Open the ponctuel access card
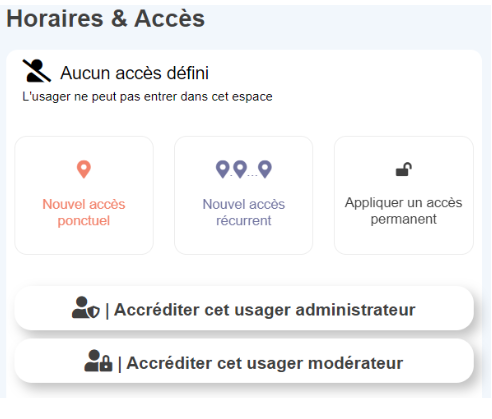The height and width of the screenshot is (419, 492). 84,195
